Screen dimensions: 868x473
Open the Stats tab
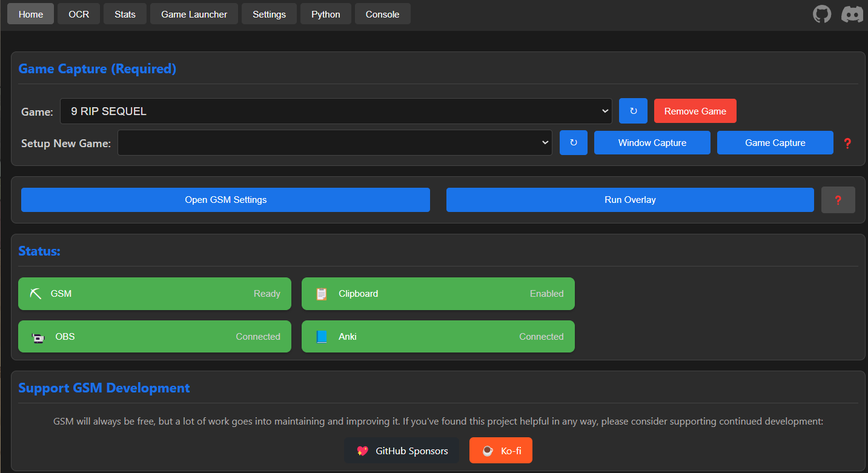(x=125, y=14)
